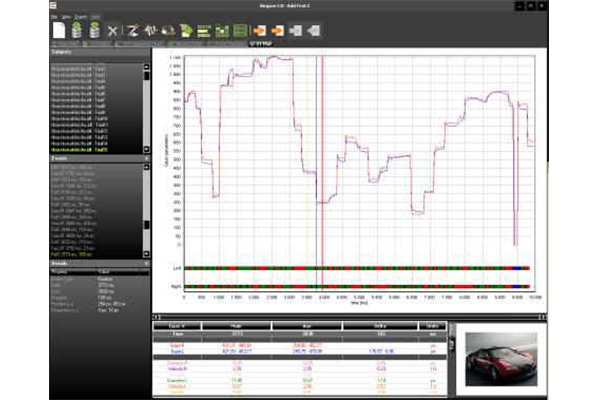Click the first orange arrow toolbar icon
600x400 pixels.
pos(260,31)
